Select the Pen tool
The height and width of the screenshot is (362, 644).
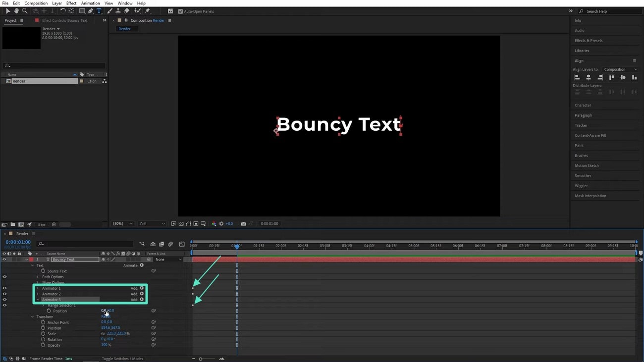point(90,11)
